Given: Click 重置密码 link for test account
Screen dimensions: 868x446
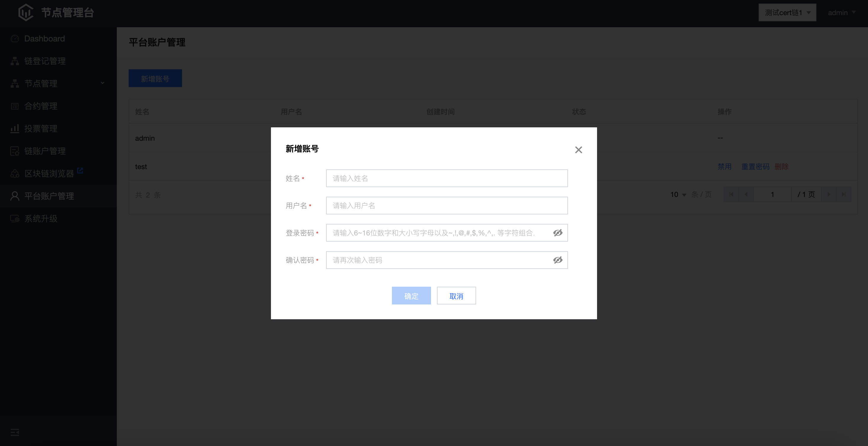Looking at the screenshot, I should click(x=755, y=167).
